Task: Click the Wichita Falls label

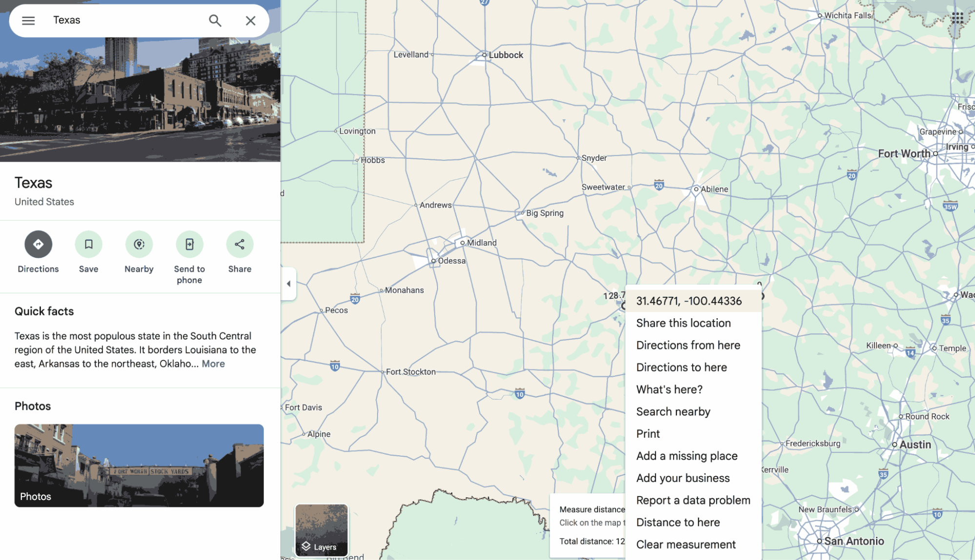Action: (x=848, y=16)
